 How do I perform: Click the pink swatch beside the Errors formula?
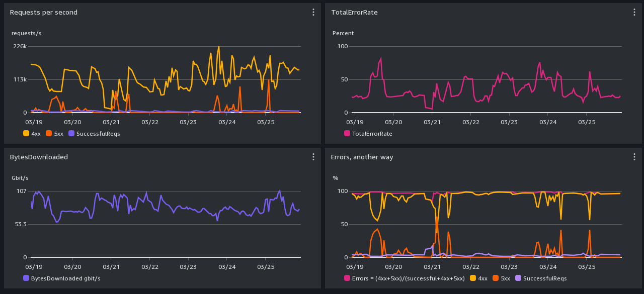click(348, 278)
